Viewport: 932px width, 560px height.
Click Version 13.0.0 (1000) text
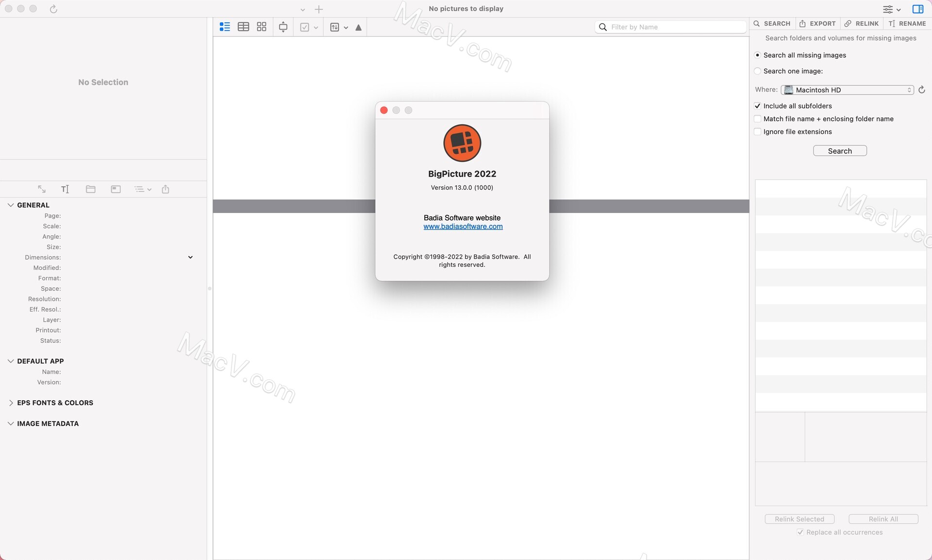click(462, 188)
